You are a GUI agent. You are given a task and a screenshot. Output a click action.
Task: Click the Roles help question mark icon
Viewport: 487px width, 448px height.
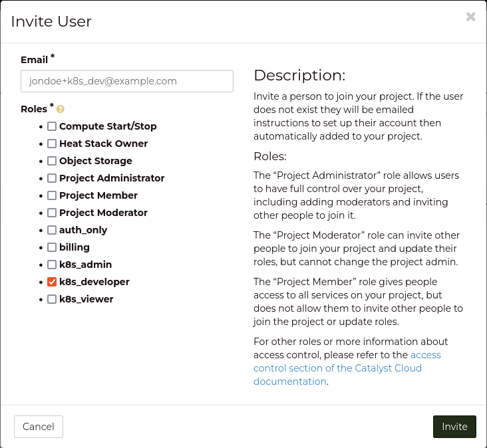coord(61,109)
